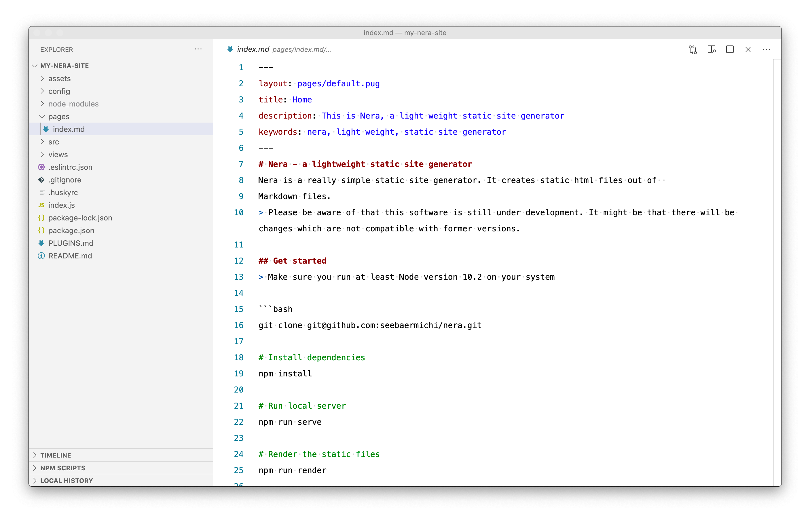The width and height of the screenshot is (812, 518).
Task: Select the index.md editor tab
Action: click(253, 49)
